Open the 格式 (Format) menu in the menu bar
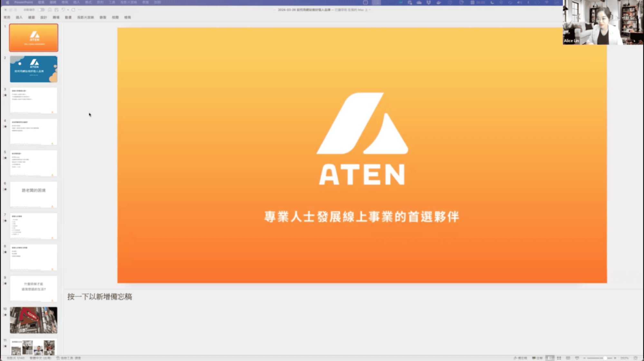Image resolution: width=644 pixels, height=361 pixels. [x=88, y=2]
